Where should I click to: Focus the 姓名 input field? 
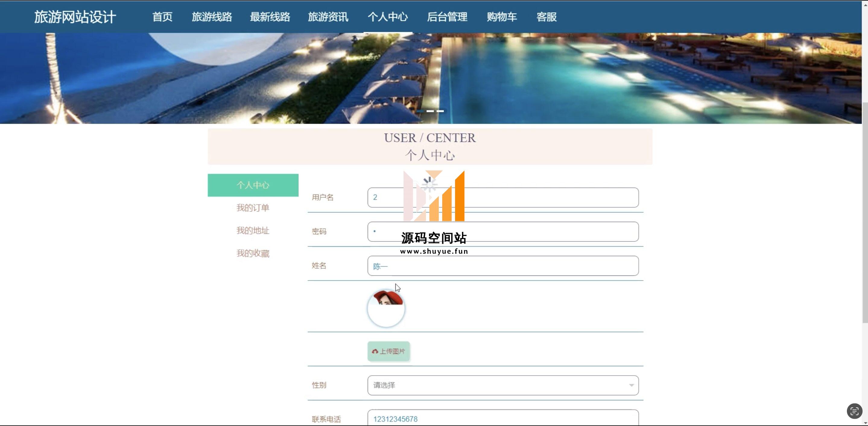tap(503, 265)
